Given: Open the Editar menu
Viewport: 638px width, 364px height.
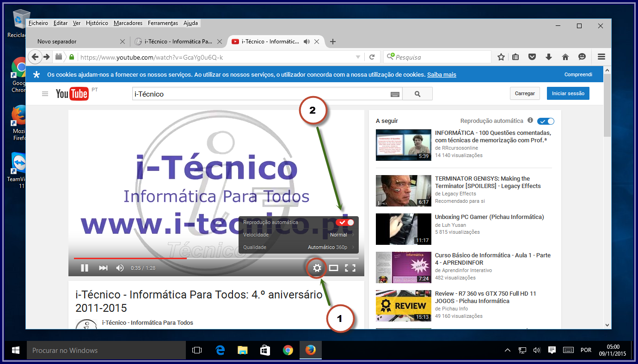Looking at the screenshot, I should pos(61,23).
